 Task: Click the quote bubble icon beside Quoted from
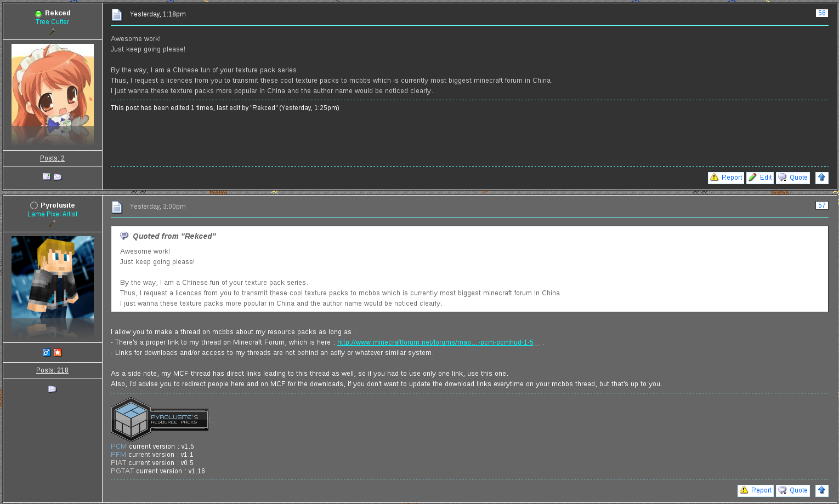(124, 236)
